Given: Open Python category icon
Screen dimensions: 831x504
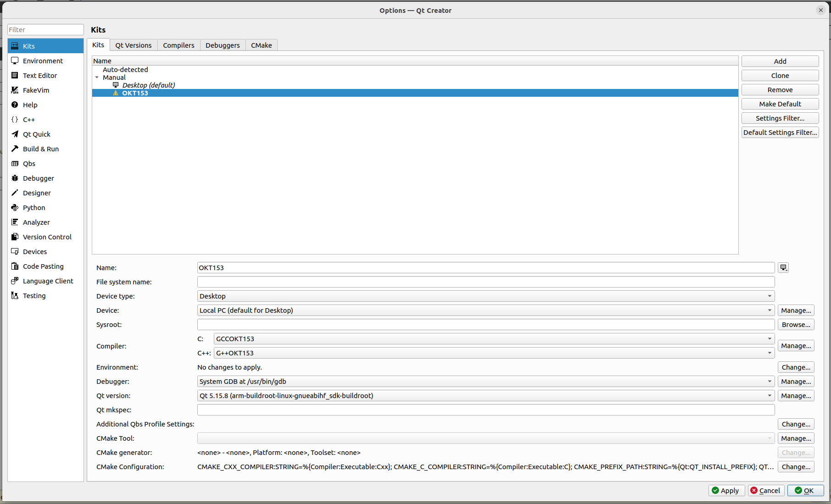Looking at the screenshot, I should point(15,207).
